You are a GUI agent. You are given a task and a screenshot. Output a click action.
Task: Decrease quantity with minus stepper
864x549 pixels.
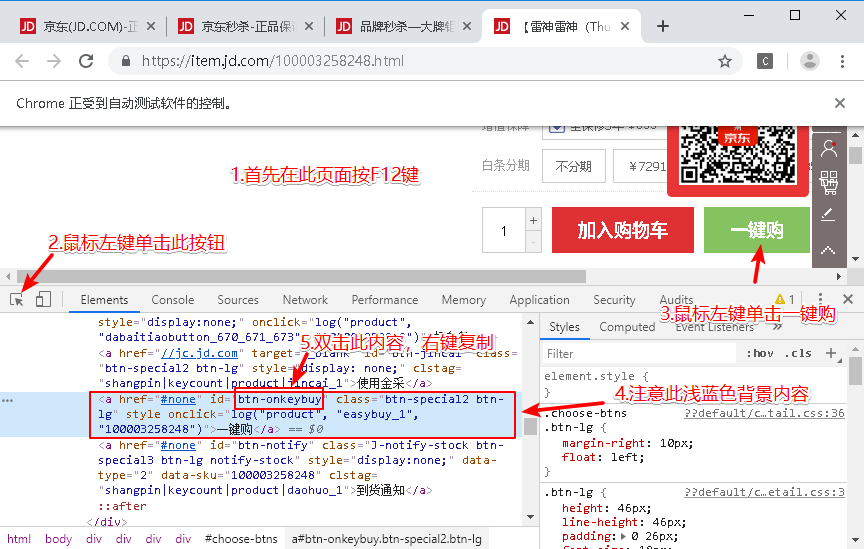click(533, 242)
